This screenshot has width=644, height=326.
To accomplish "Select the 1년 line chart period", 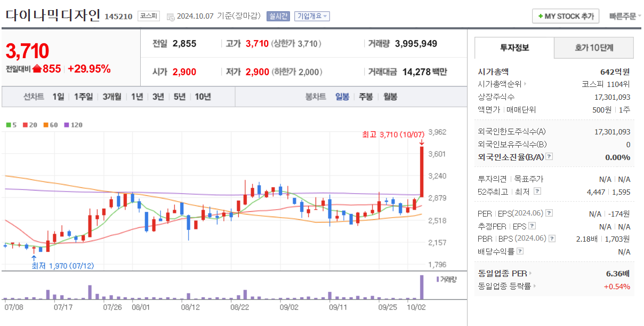I will click(x=136, y=97).
